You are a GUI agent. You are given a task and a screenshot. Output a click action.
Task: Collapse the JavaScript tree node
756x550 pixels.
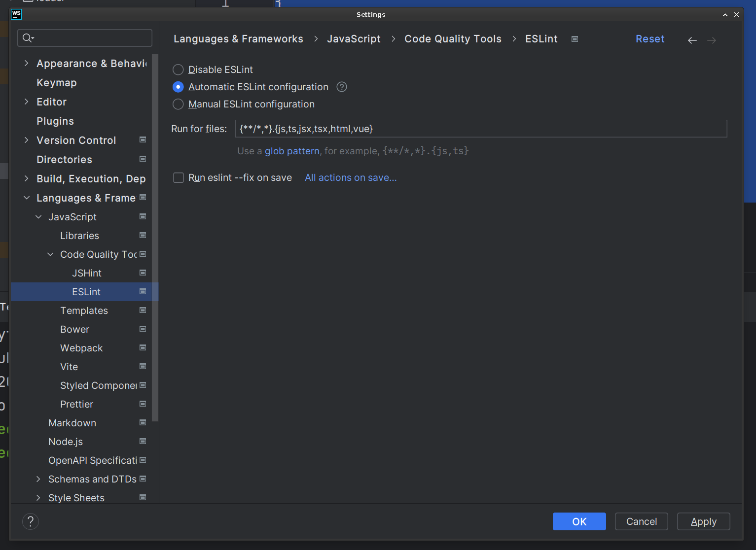(x=38, y=217)
